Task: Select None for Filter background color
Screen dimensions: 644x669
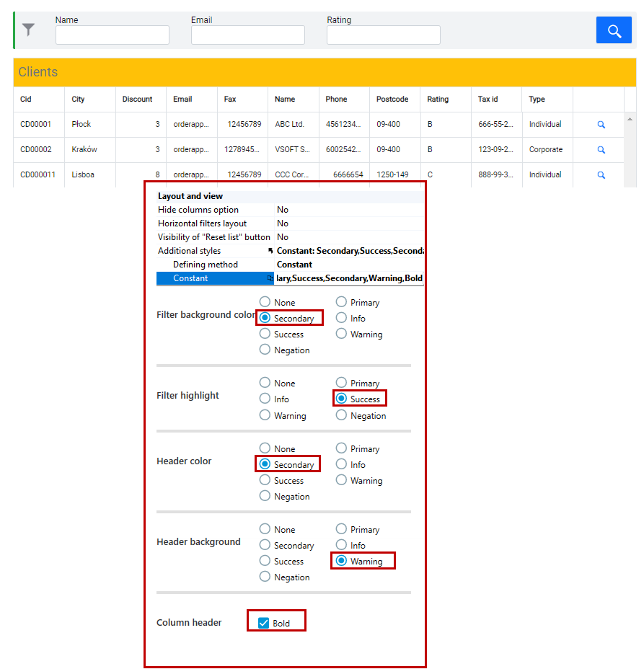Action: coord(265,302)
